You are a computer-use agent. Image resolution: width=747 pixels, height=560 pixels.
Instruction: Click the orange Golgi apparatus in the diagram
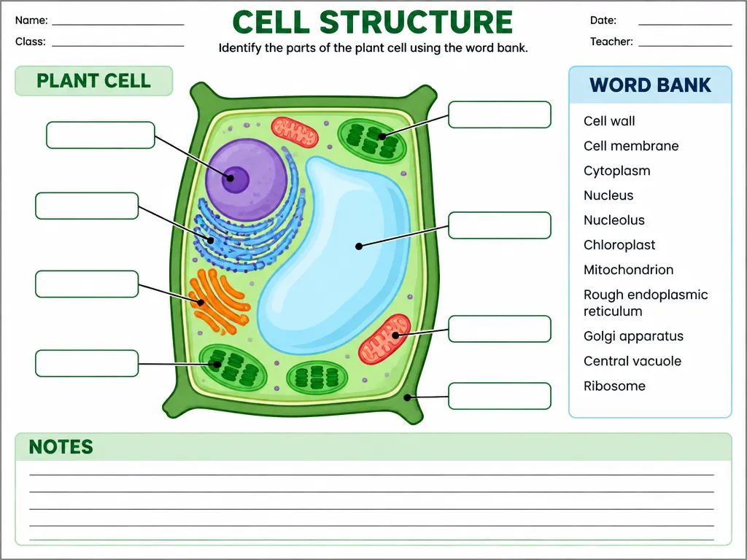219,301
